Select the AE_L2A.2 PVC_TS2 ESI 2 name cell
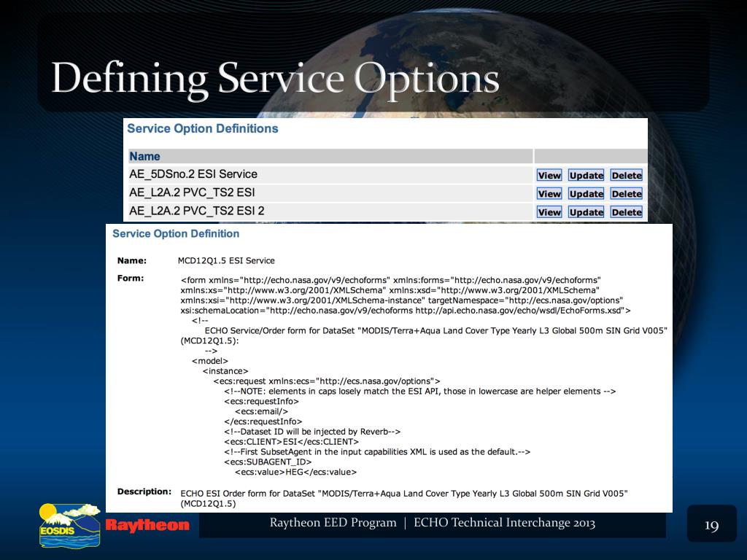This screenshot has height=560, width=747. pos(330,211)
